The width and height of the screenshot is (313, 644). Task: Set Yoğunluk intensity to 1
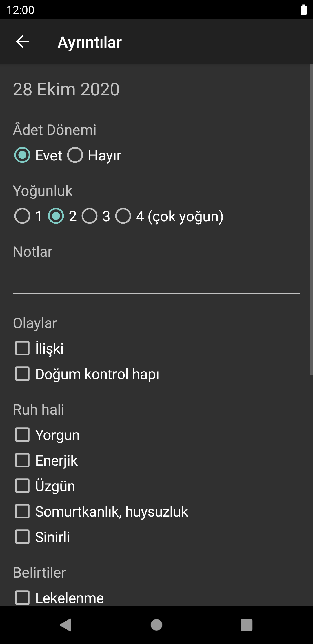(x=22, y=216)
